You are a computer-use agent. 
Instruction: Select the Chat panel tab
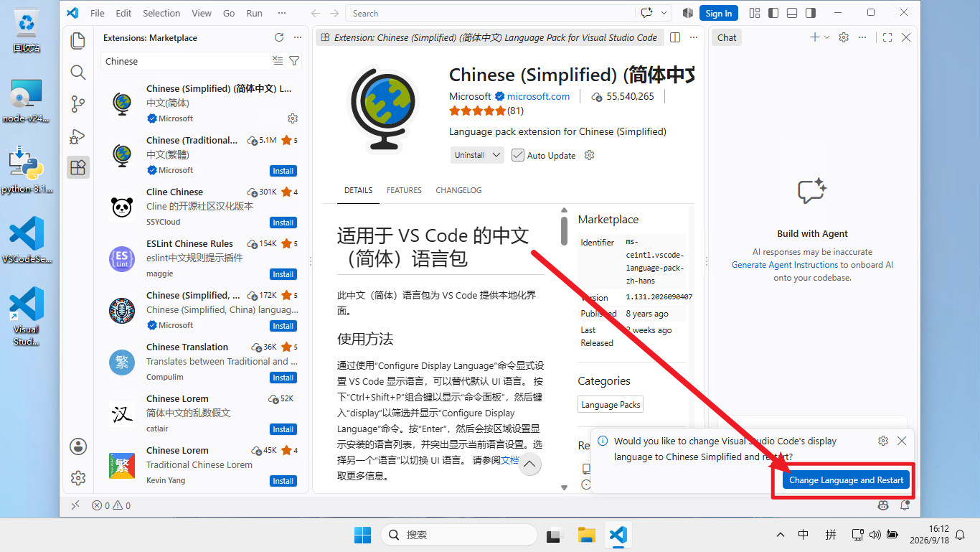[x=727, y=37]
